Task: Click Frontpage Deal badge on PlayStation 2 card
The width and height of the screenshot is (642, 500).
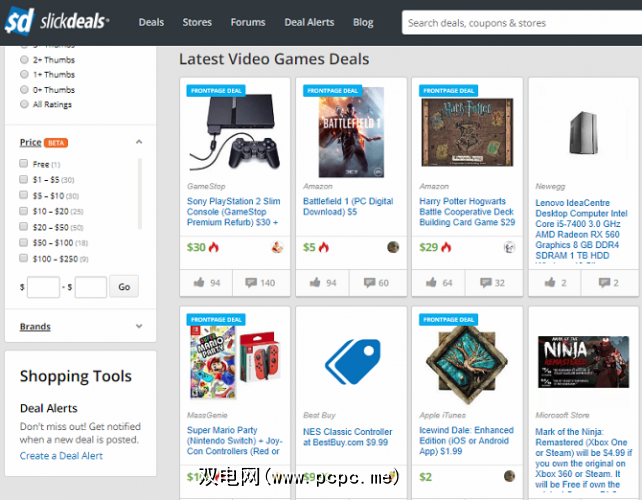Action: coord(216,90)
